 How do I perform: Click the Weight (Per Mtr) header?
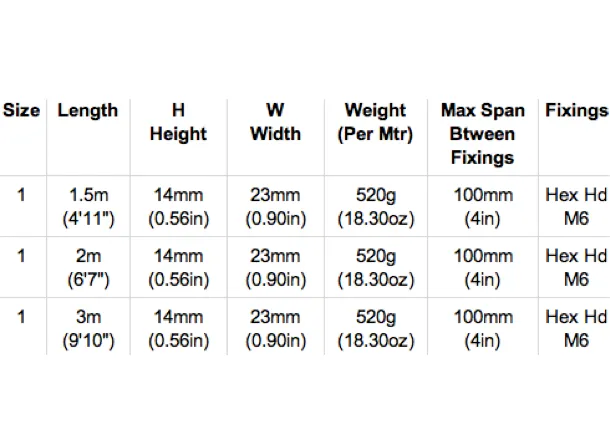(375, 123)
